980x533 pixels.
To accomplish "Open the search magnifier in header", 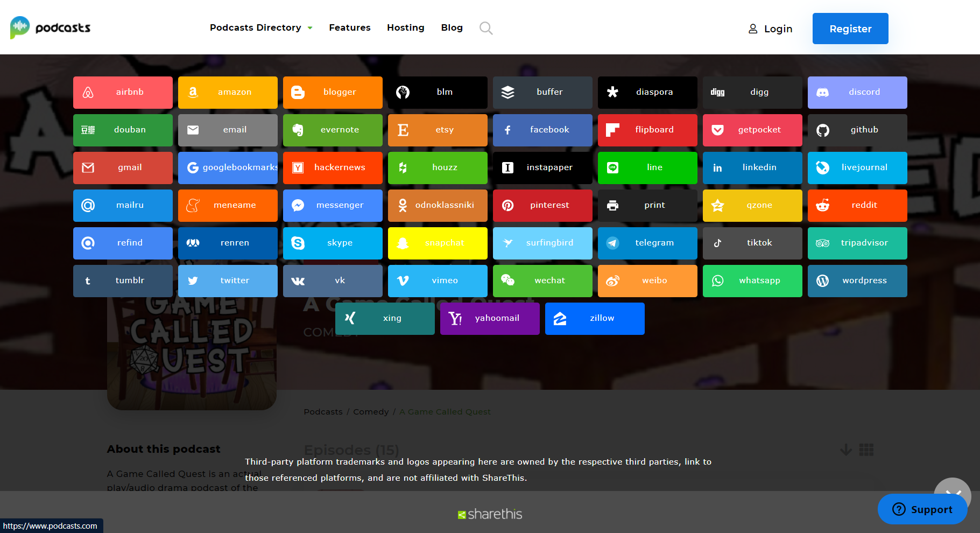I will click(x=486, y=28).
